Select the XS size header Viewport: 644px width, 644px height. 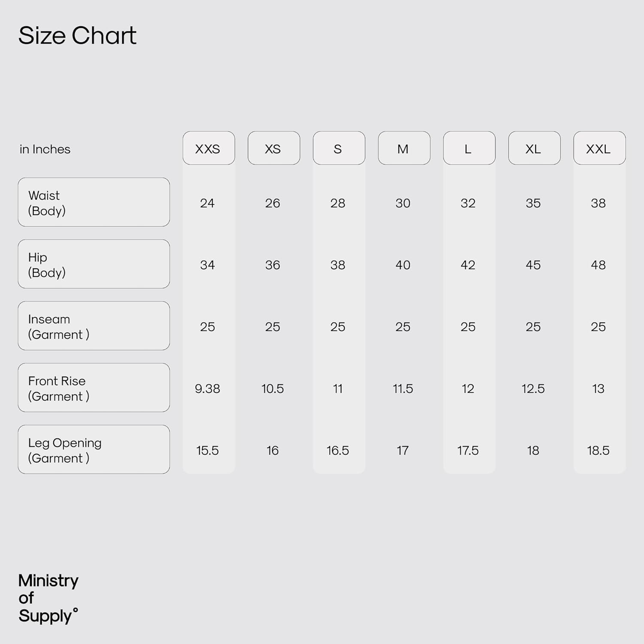tap(273, 149)
